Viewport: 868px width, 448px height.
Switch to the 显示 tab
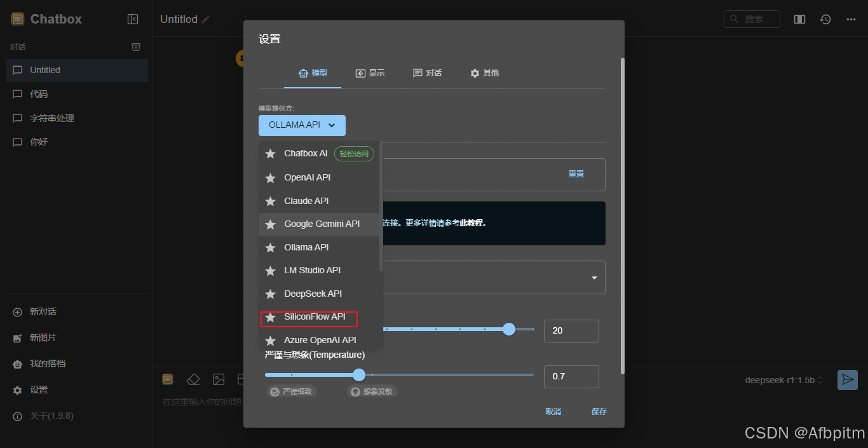370,73
